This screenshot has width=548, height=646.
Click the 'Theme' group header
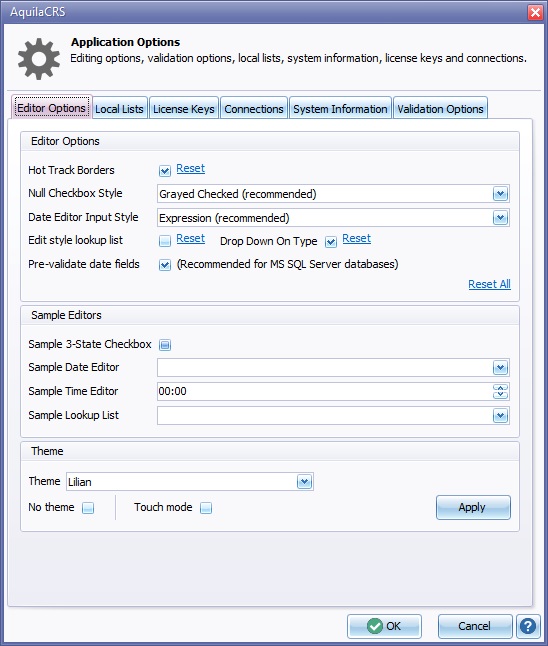[270, 451]
